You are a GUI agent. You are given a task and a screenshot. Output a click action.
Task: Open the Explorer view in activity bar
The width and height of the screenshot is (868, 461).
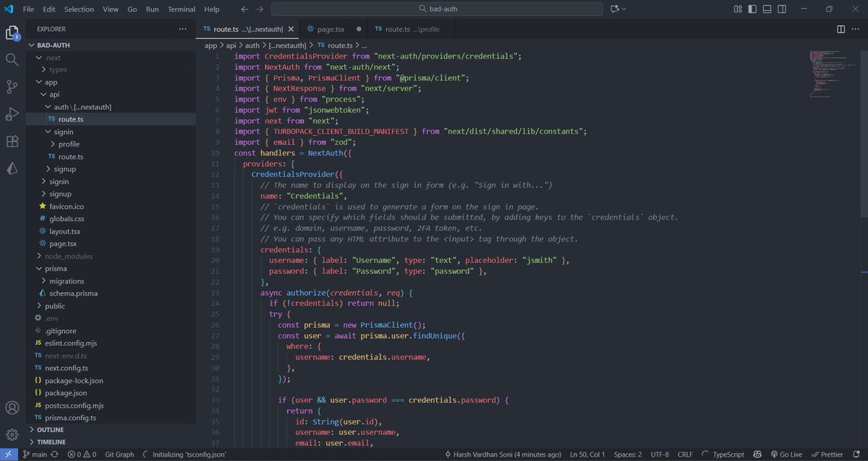pyautogui.click(x=12, y=33)
